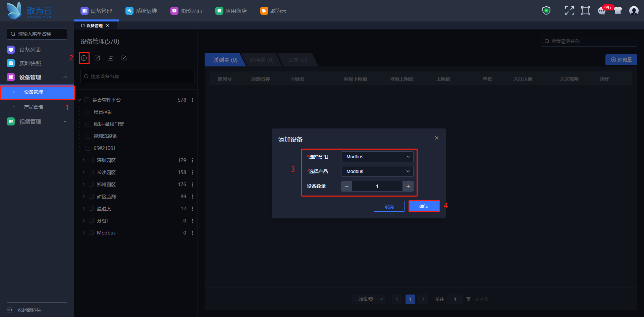Open the 选择产品 dropdown
This screenshot has width=644, height=317.
point(377,171)
